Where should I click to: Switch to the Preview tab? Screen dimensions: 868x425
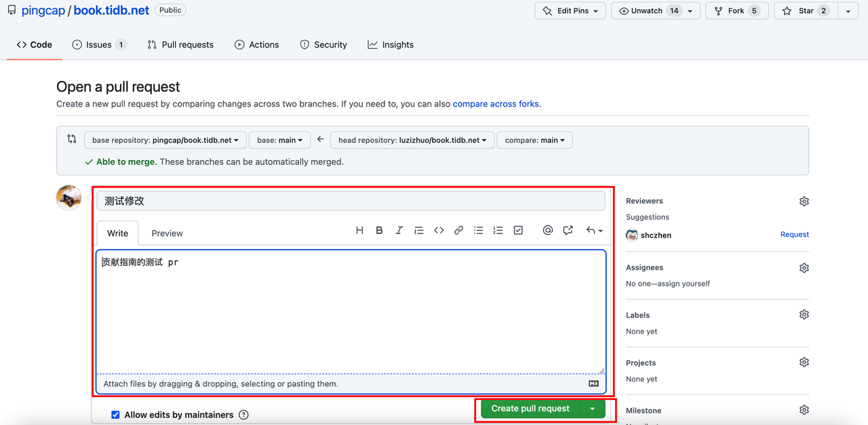(167, 234)
